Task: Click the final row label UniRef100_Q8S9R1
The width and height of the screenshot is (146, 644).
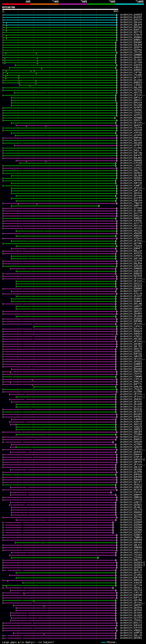Action: [131, 638]
